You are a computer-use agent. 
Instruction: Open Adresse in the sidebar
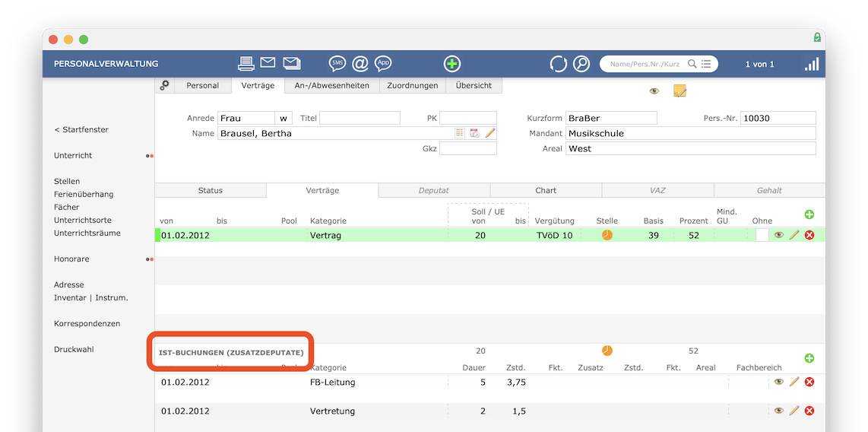click(68, 284)
